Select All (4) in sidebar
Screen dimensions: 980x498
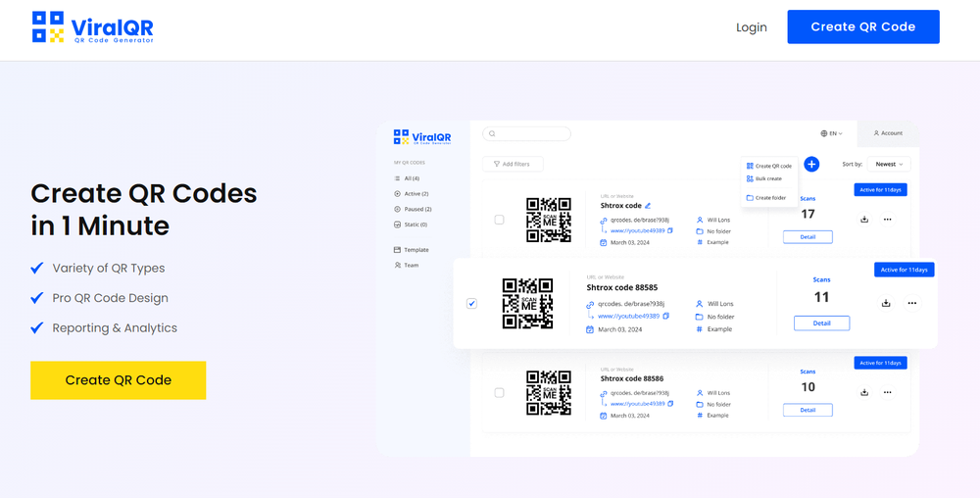[407, 178]
